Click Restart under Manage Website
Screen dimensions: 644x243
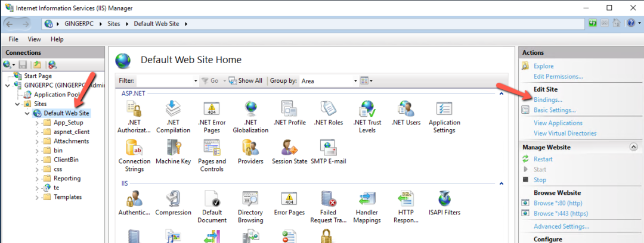click(543, 159)
